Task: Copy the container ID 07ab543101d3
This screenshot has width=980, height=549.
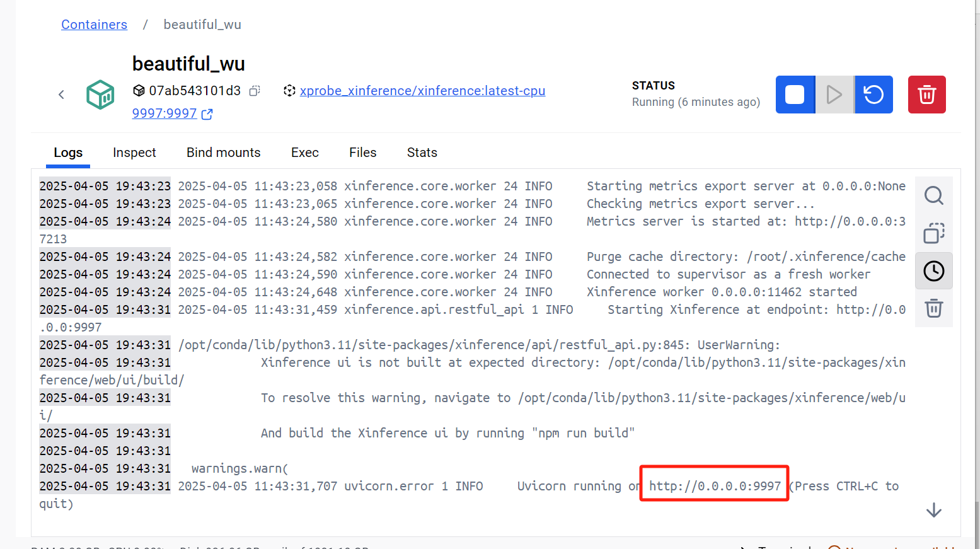Action: (255, 91)
